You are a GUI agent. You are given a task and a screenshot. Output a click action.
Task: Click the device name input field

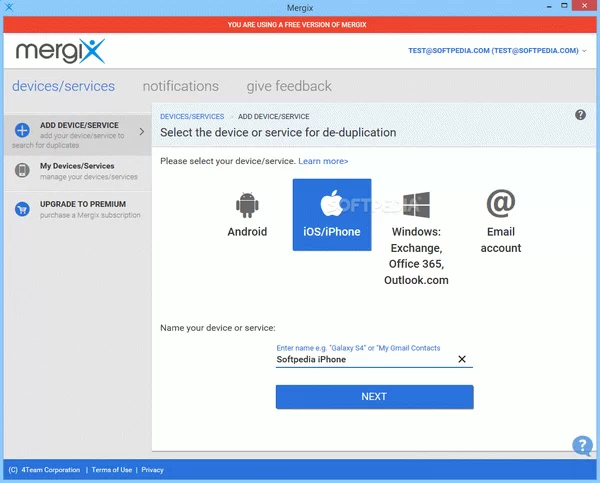(x=364, y=360)
